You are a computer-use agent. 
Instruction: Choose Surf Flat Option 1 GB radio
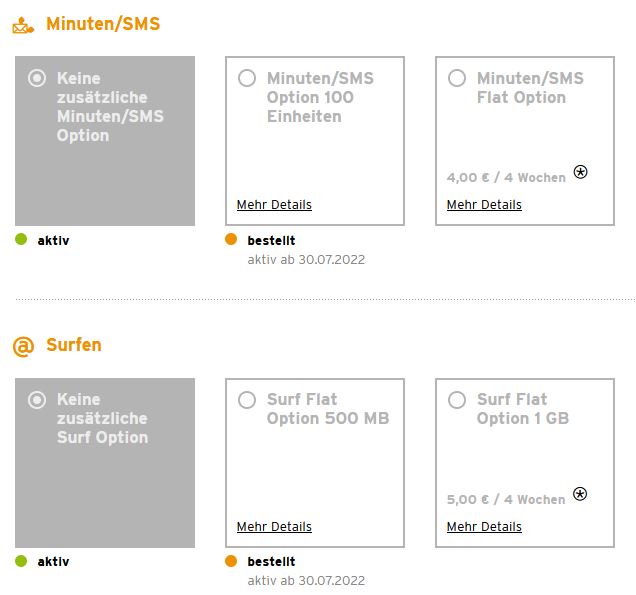click(457, 400)
